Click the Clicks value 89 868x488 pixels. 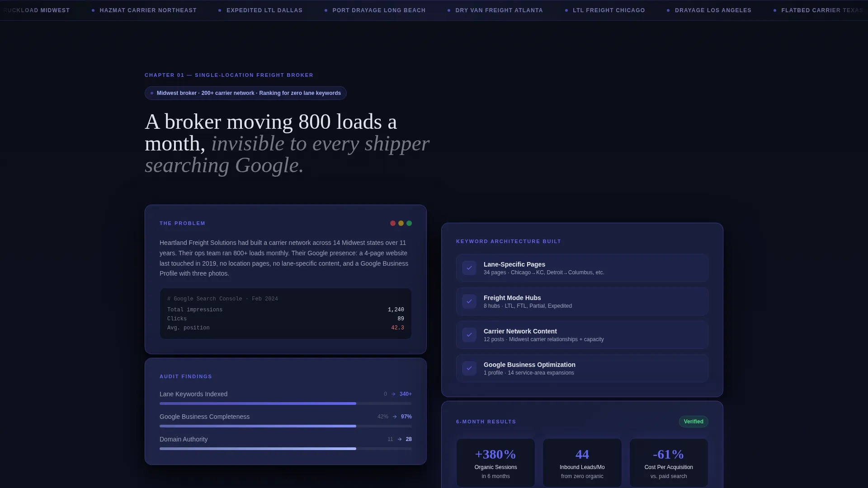click(401, 319)
